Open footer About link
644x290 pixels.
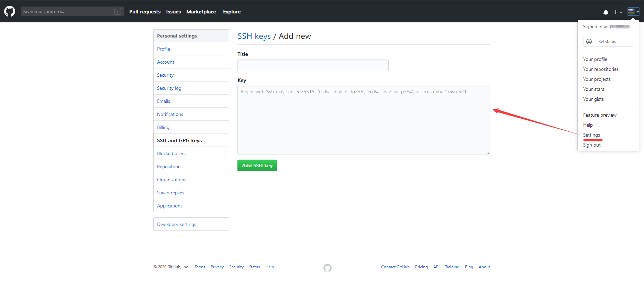485,267
